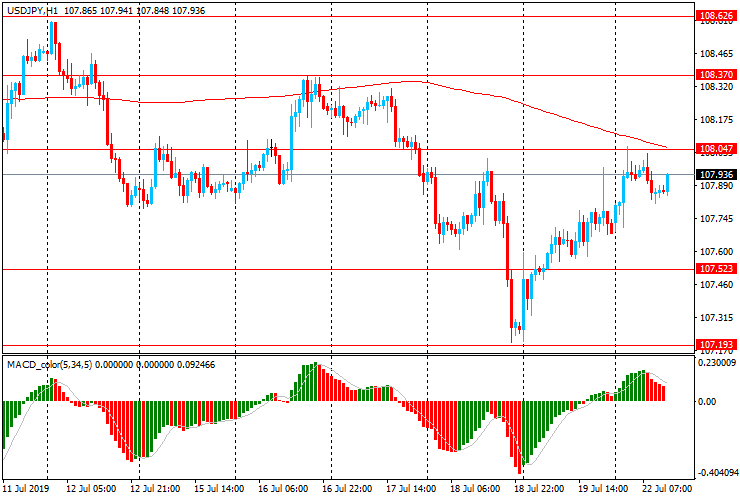
Task: Click the 108.175 price axis value
Action: coord(716,120)
